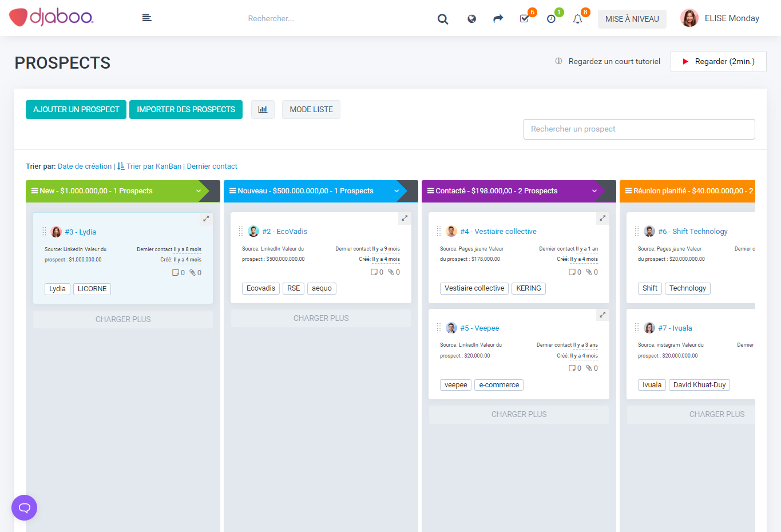
Task: Click CHARGER PLUS under EcoVadis card
Action: pos(321,318)
